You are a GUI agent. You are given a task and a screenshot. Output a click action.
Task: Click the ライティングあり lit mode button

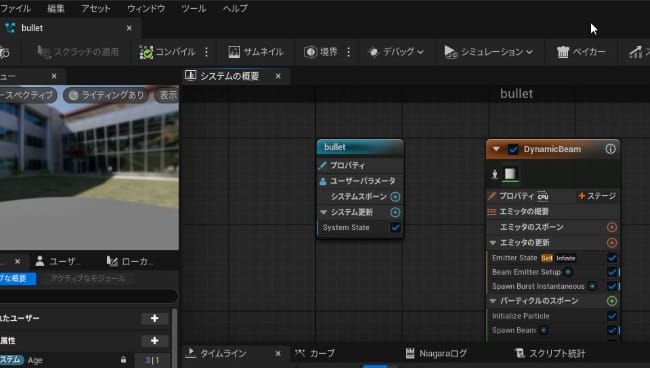pos(107,95)
